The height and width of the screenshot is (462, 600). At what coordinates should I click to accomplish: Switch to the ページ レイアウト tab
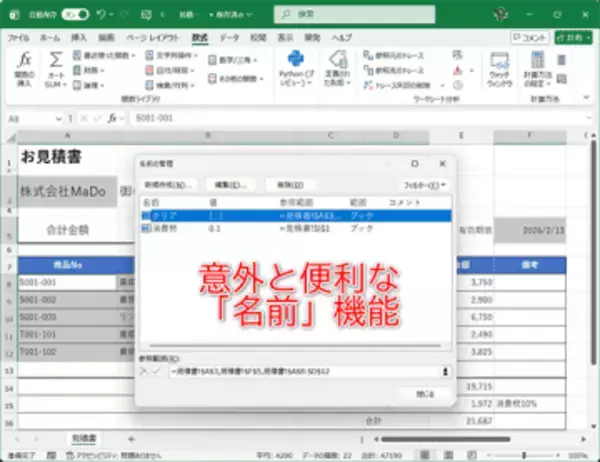(x=153, y=38)
